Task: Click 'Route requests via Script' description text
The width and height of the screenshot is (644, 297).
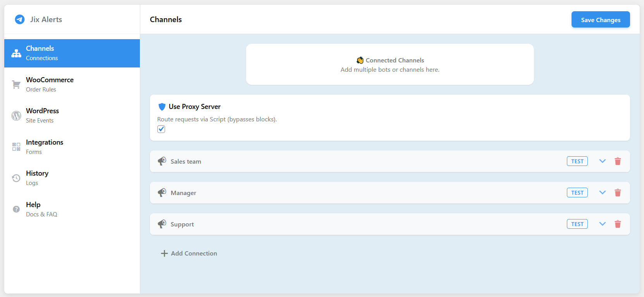Action: tap(217, 119)
